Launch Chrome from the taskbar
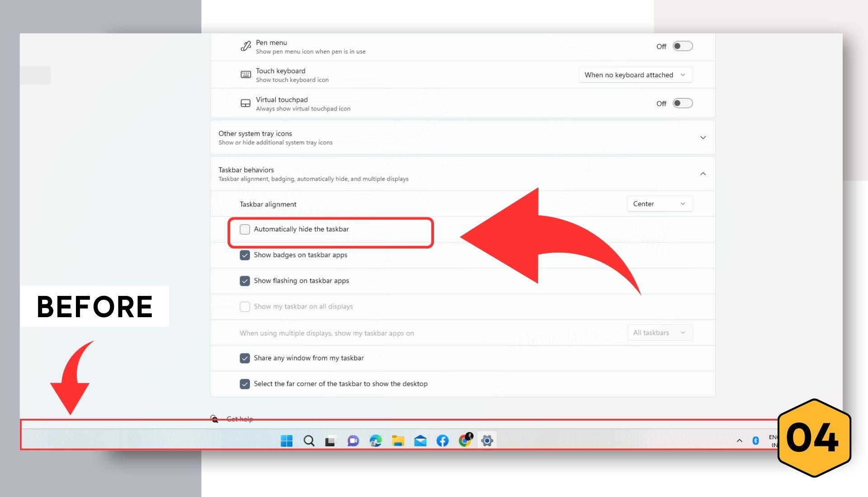 (x=465, y=440)
